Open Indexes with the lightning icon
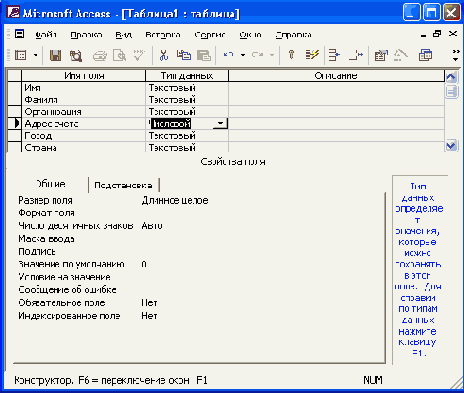Viewport: 464px width, 393px height. pos(312,55)
